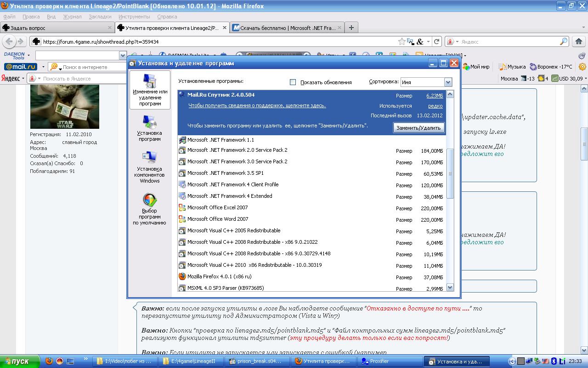
Task: Check the Воронеж weather toolbar item
Action: click(551, 67)
